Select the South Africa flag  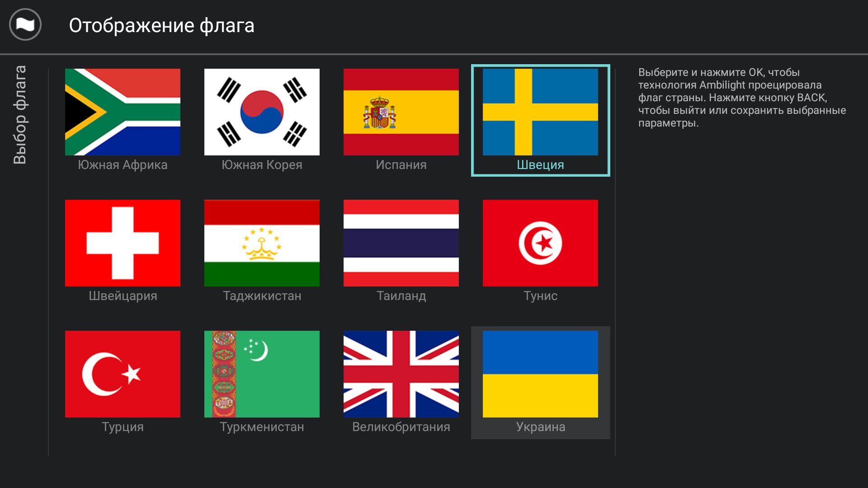(x=123, y=112)
